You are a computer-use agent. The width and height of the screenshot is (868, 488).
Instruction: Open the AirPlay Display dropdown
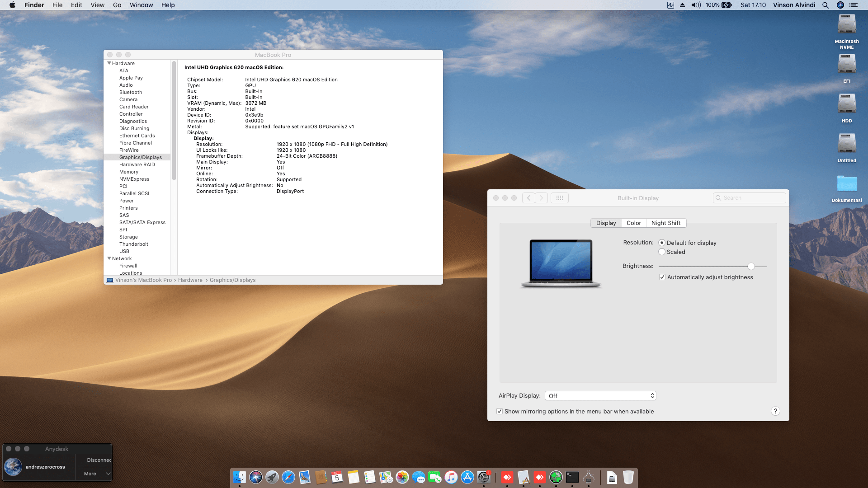pyautogui.click(x=600, y=395)
